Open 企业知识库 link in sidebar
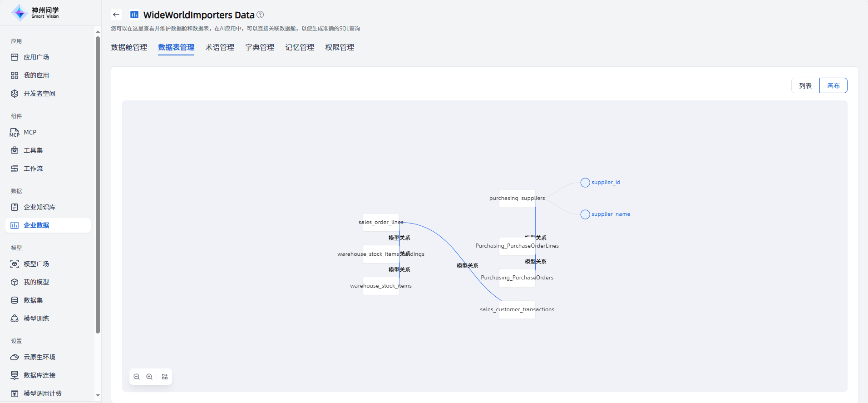The image size is (868, 403). tap(39, 207)
